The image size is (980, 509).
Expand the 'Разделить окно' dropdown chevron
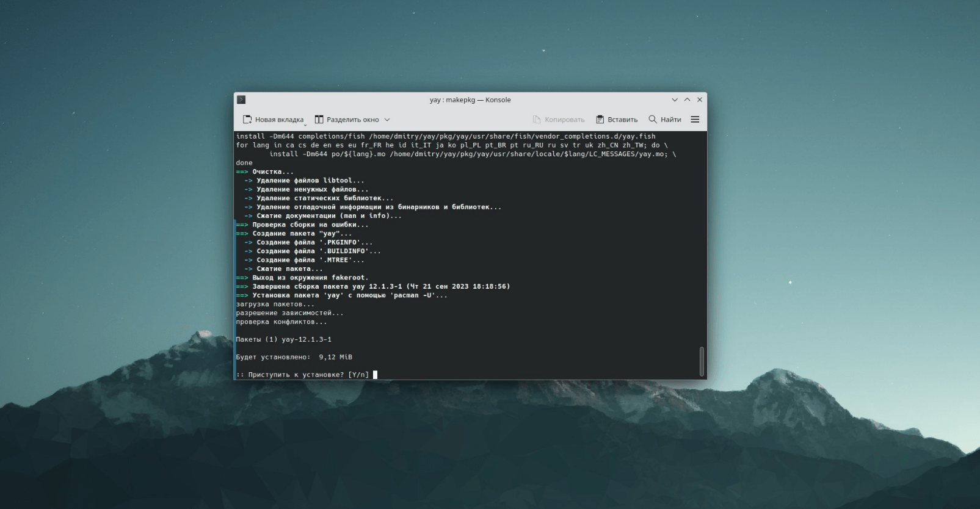pos(387,120)
